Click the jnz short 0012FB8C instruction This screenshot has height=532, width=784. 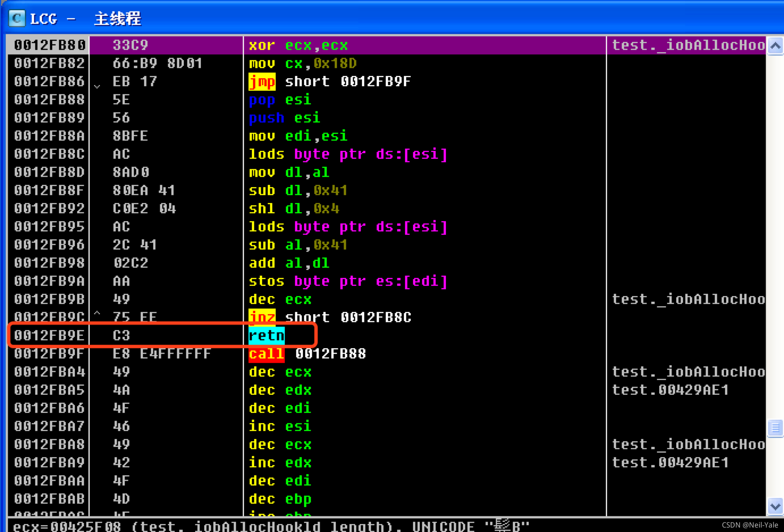point(329,317)
